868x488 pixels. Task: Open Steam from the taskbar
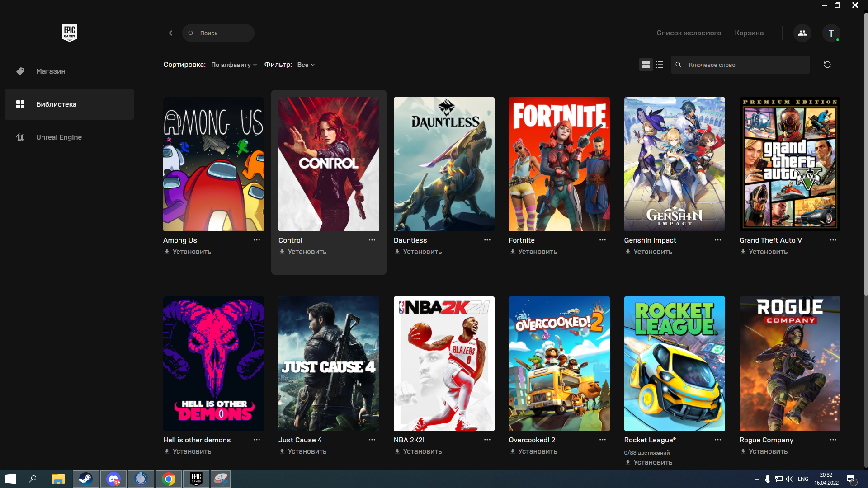tap(85, 479)
